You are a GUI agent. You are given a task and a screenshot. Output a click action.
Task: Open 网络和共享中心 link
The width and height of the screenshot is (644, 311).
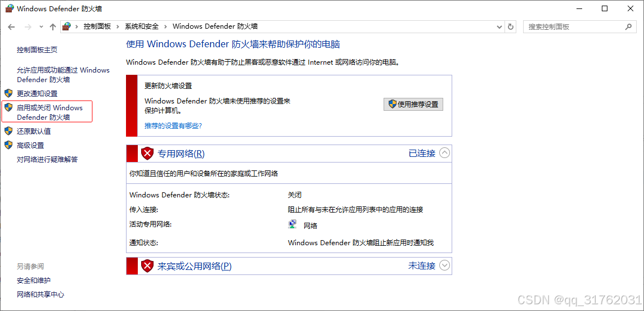[x=40, y=294]
